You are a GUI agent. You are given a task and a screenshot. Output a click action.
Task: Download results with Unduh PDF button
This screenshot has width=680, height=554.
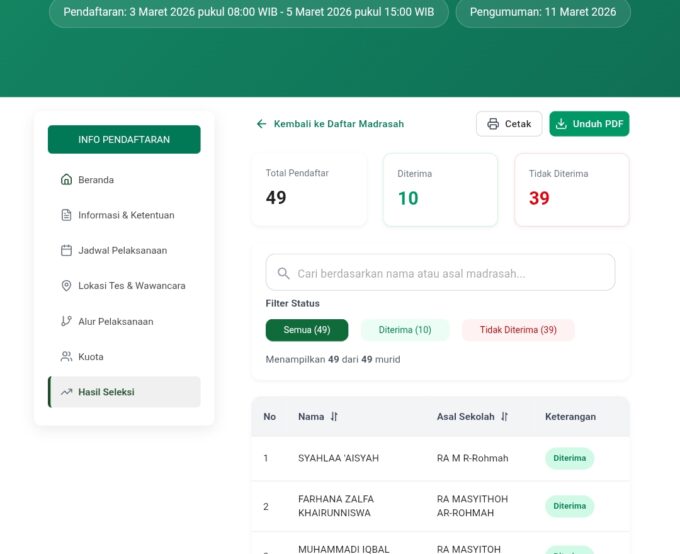coord(589,124)
